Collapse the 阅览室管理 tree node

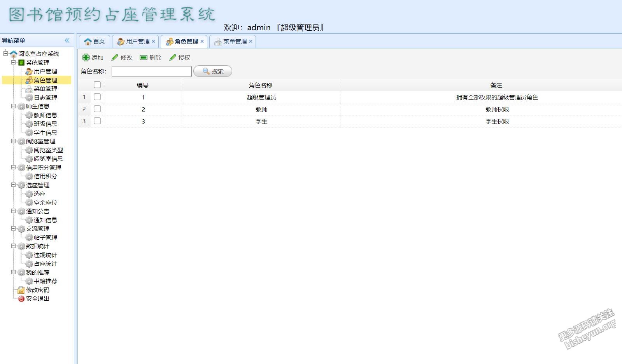tap(13, 141)
